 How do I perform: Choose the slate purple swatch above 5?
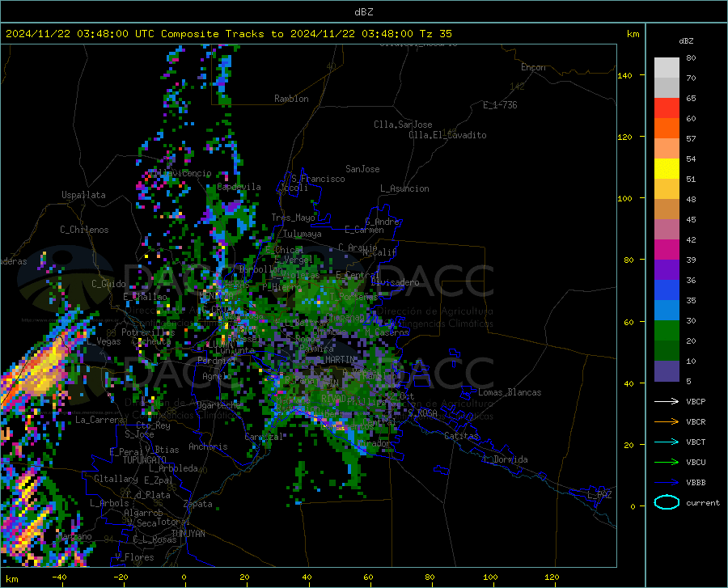coord(667,370)
